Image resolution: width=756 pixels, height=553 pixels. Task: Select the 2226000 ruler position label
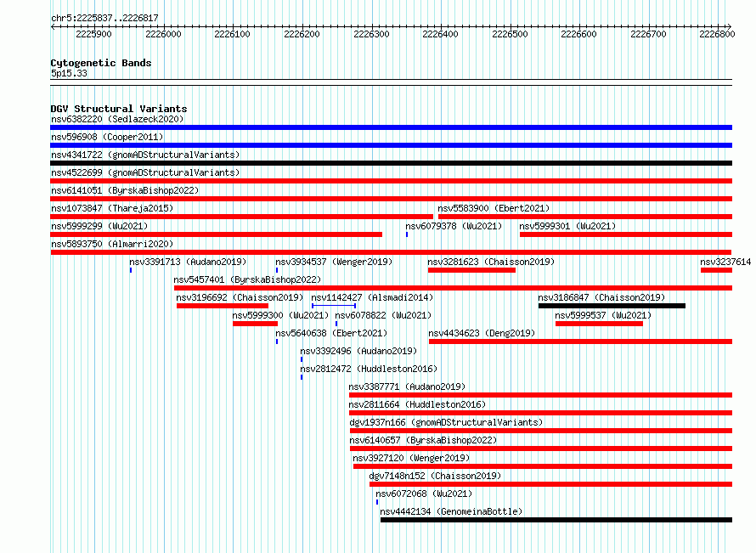click(x=163, y=34)
